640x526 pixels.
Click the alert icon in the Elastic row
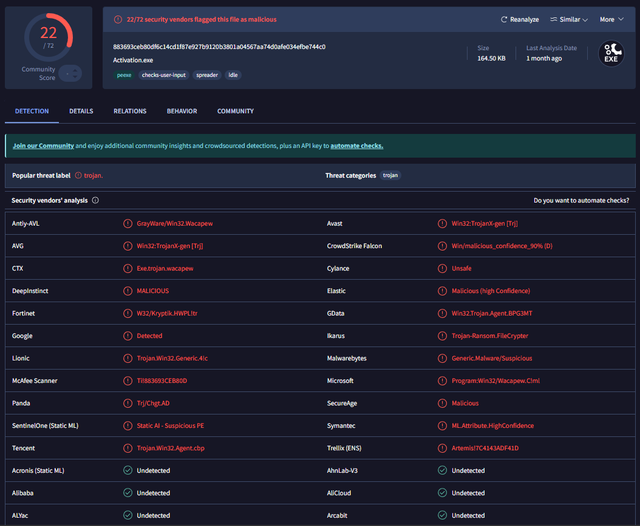(442, 291)
